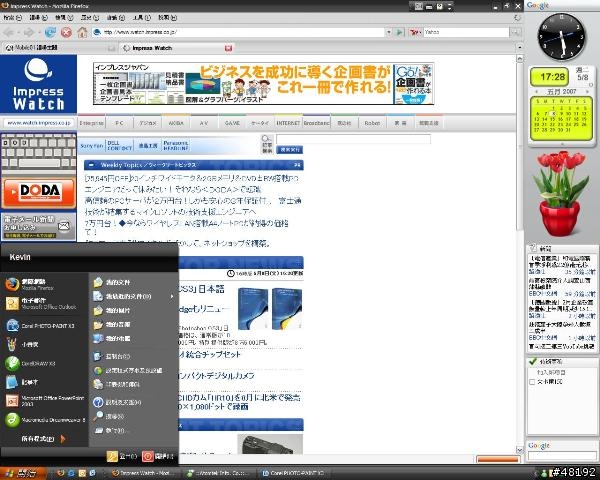
Task: Open the AKIBA category link
Action: tap(176, 123)
